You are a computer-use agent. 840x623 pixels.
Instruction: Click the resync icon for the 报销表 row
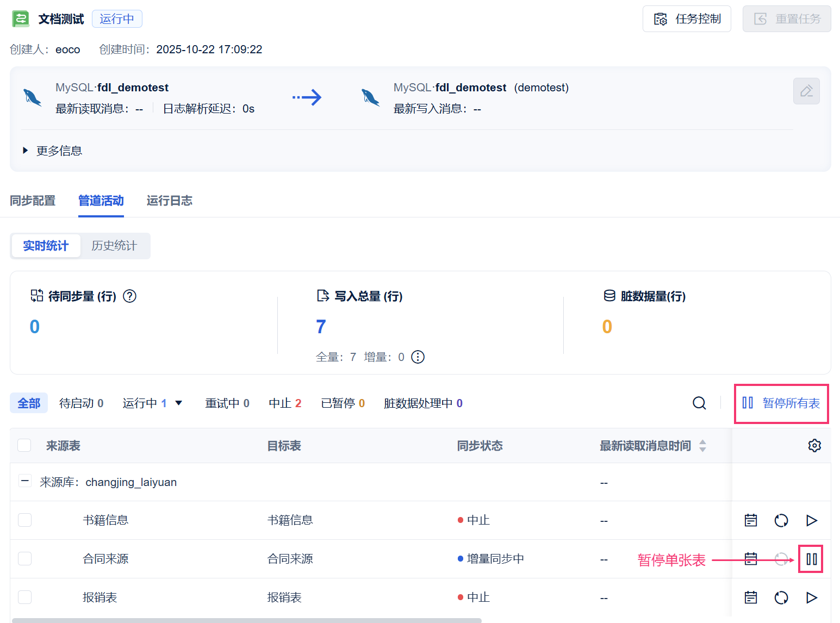click(781, 597)
